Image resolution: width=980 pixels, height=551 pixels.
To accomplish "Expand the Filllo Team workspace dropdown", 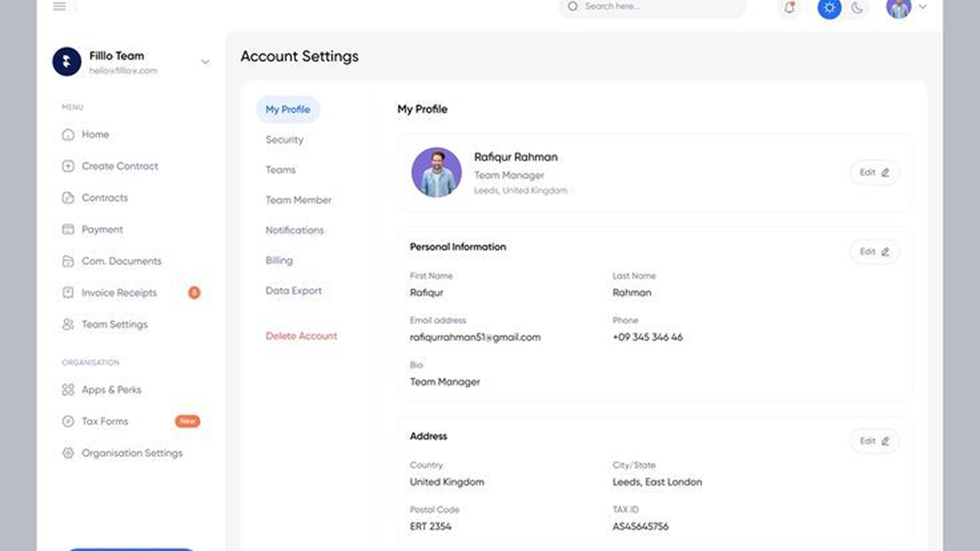I will 205,62.
